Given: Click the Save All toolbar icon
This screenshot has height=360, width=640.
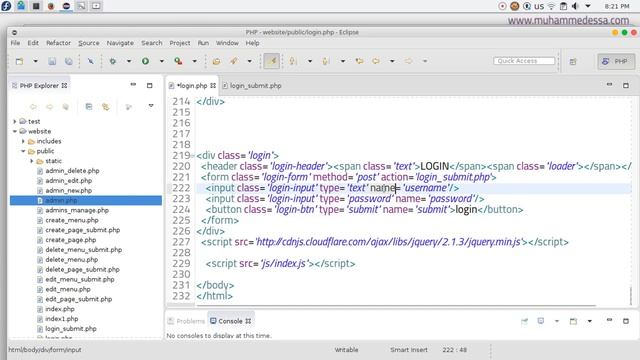Looking at the screenshot, I should [69, 61].
